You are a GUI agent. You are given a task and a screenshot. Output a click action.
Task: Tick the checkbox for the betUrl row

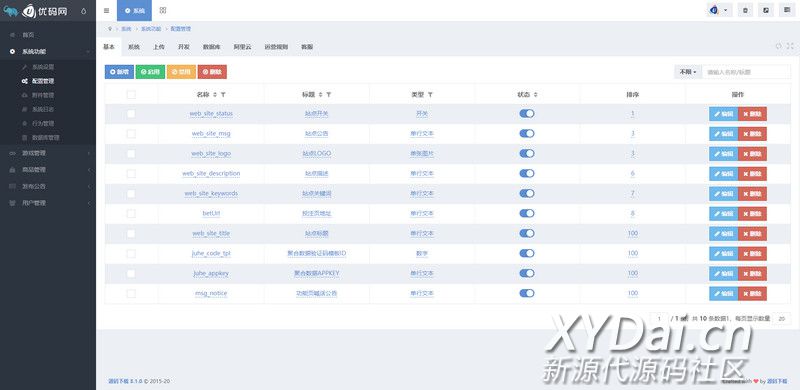(131, 213)
